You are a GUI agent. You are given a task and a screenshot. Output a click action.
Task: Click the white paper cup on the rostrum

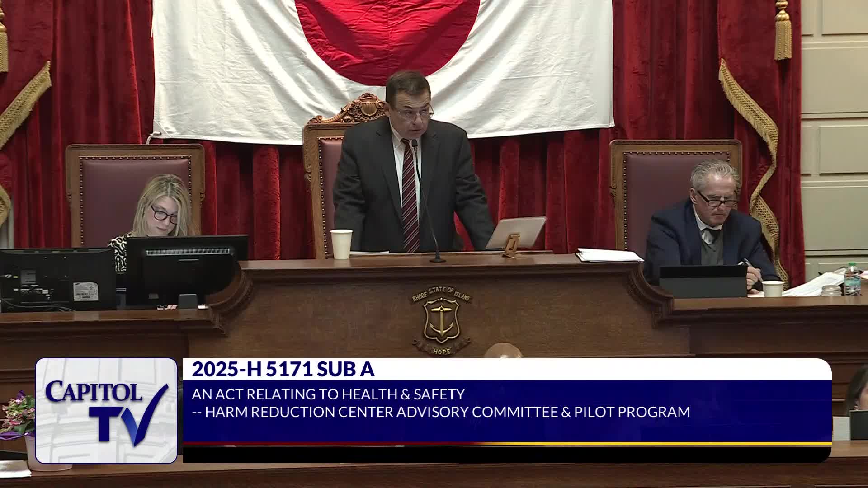pyautogui.click(x=341, y=244)
